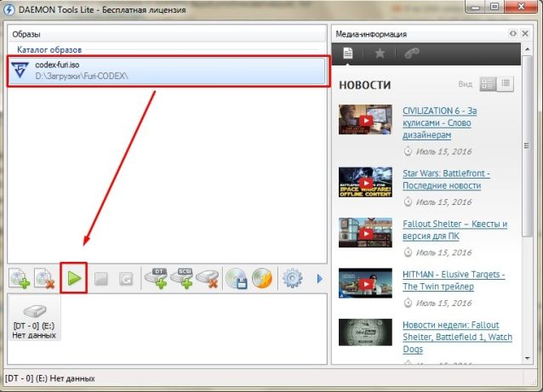The image size is (543, 392).
Task: Select the codex-furi.iso image entry
Action: click(x=168, y=71)
